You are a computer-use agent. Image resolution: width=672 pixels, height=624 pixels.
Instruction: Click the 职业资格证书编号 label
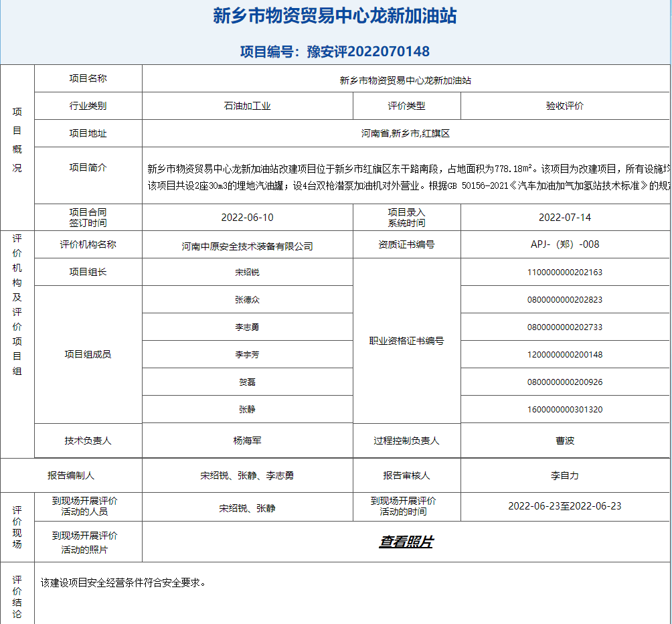tap(406, 341)
